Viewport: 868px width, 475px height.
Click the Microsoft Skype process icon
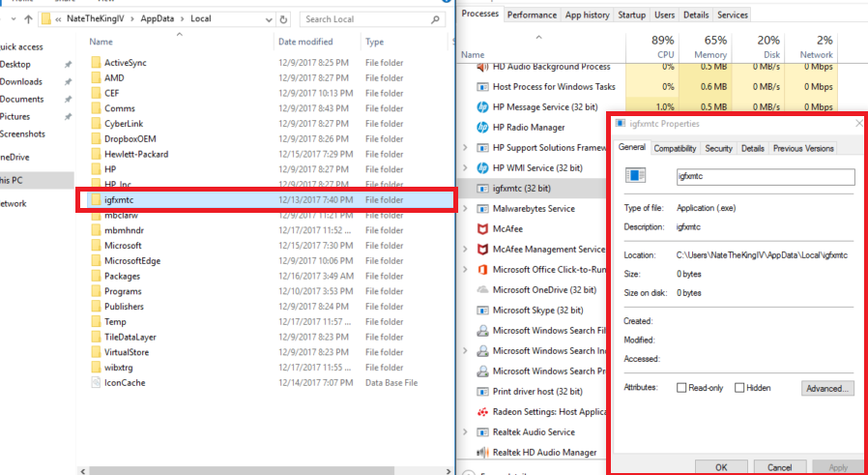(482, 311)
